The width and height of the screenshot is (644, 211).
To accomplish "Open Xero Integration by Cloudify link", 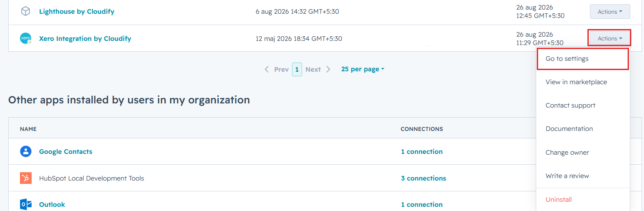I will point(85,38).
